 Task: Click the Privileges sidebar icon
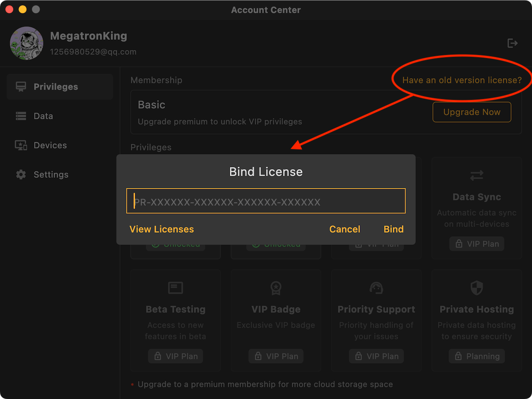(21, 87)
